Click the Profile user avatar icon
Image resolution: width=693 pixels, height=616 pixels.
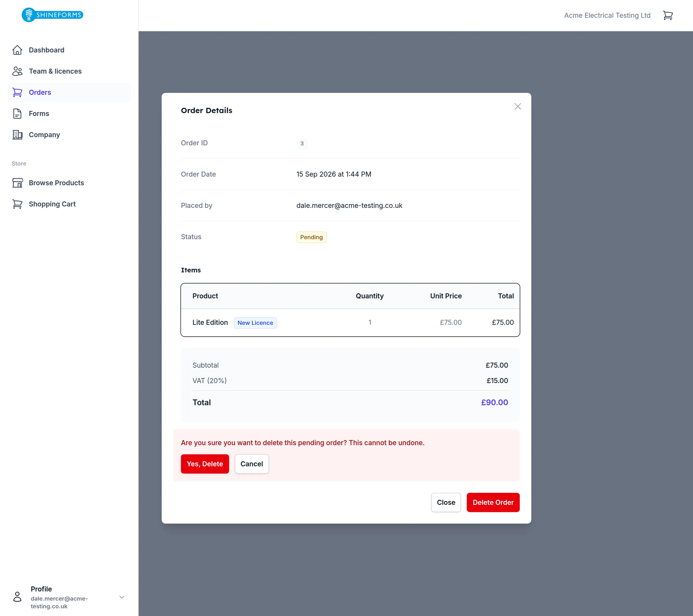pos(17,597)
